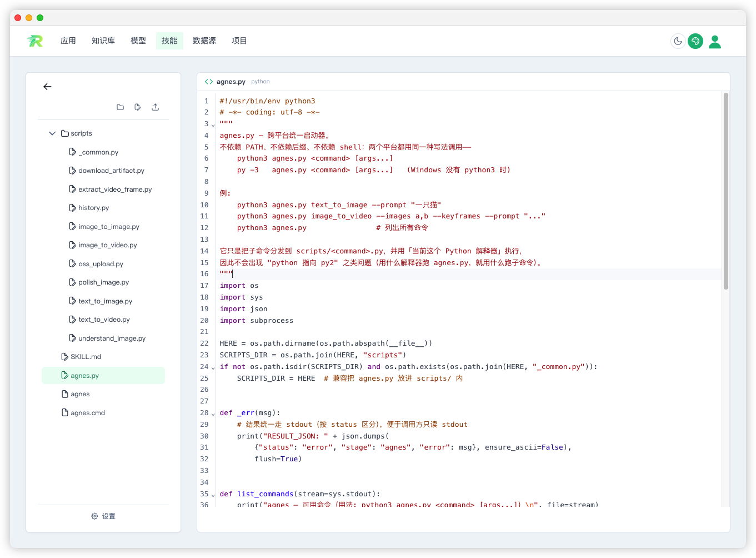Close window with red traffic light
The height and width of the screenshot is (558, 756).
[18, 18]
